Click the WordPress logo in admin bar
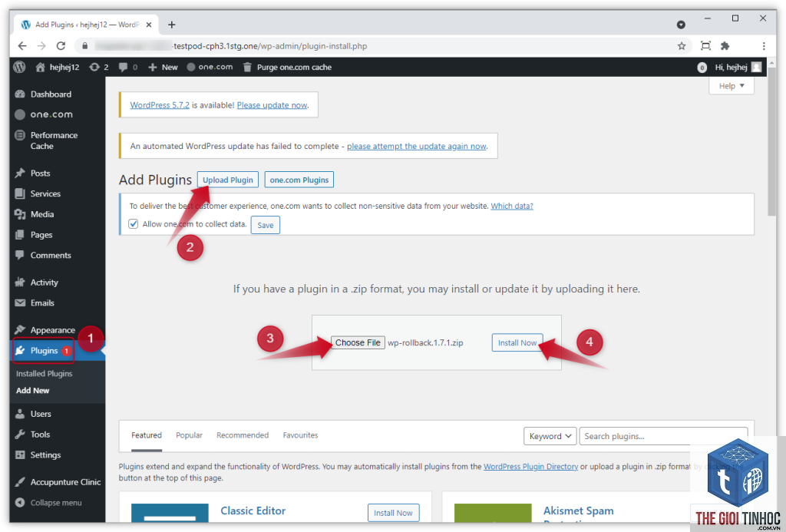 point(19,67)
